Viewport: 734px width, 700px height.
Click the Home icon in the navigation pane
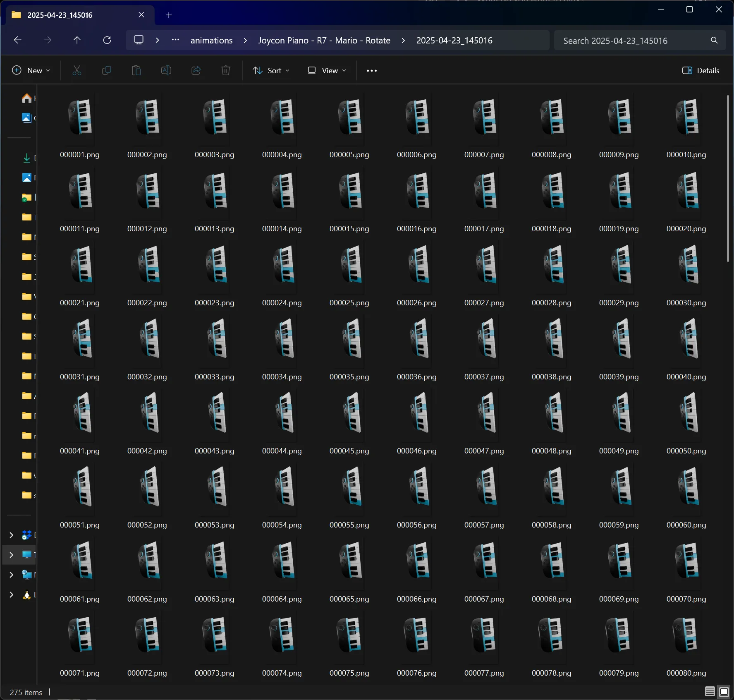click(27, 98)
